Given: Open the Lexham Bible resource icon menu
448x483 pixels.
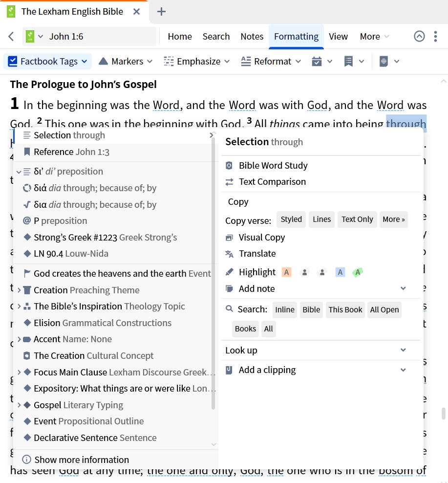Looking at the screenshot, I should pos(34,36).
